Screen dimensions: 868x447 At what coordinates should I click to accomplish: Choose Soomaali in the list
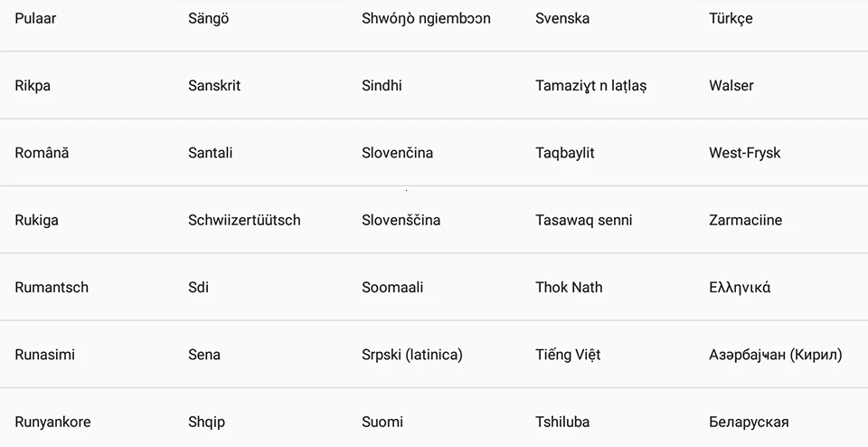pos(392,288)
